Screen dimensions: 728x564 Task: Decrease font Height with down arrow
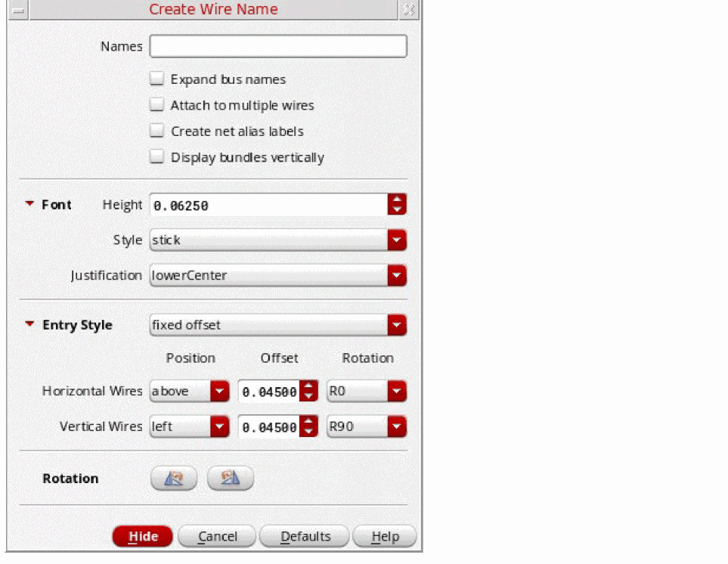coord(397,210)
